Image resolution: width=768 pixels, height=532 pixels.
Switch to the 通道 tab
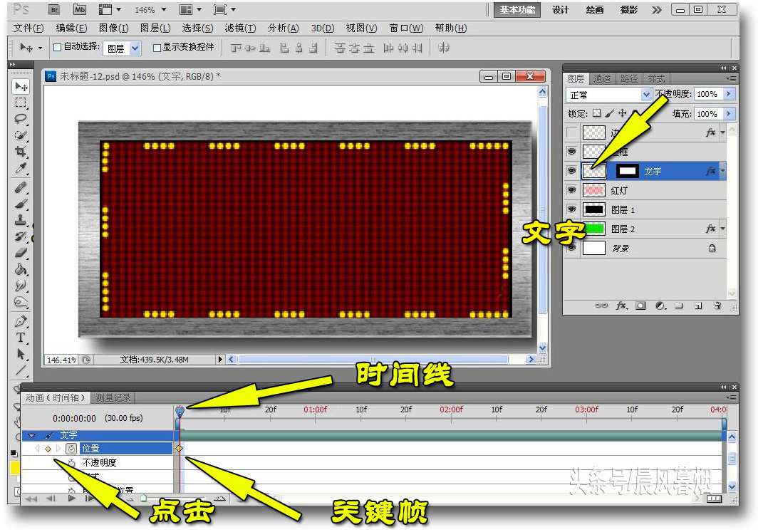coord(602,78)
